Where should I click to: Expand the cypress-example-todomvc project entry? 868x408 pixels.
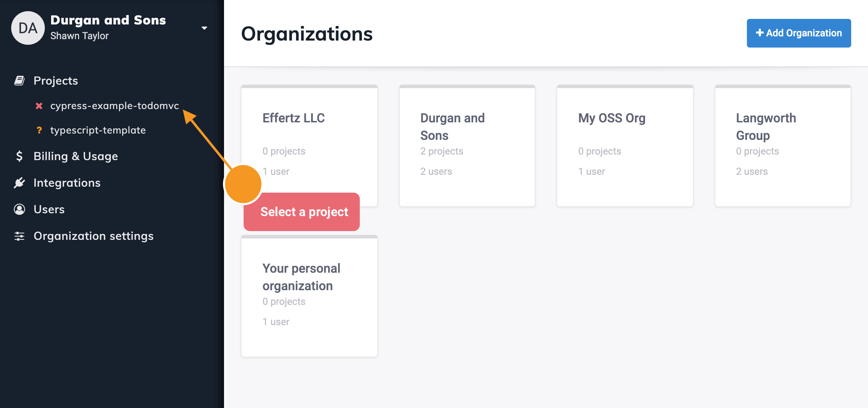[x=114, y=106]
